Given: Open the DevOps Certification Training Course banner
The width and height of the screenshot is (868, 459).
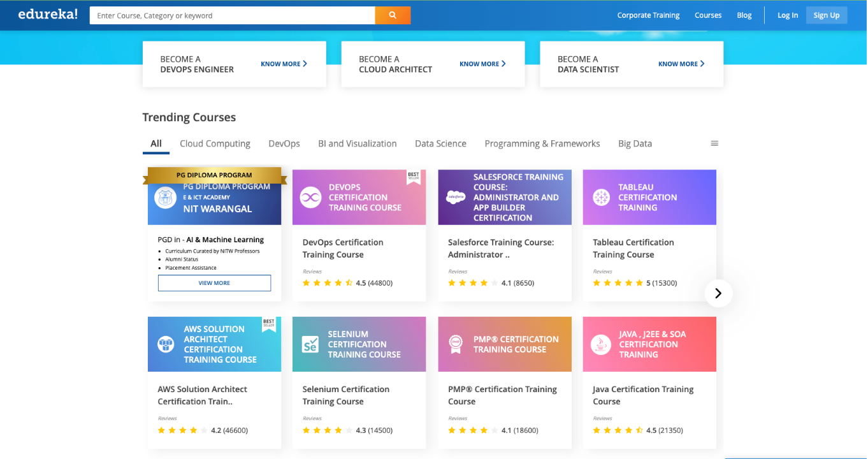Looking at the screenshot, I should tap(359, 197).
